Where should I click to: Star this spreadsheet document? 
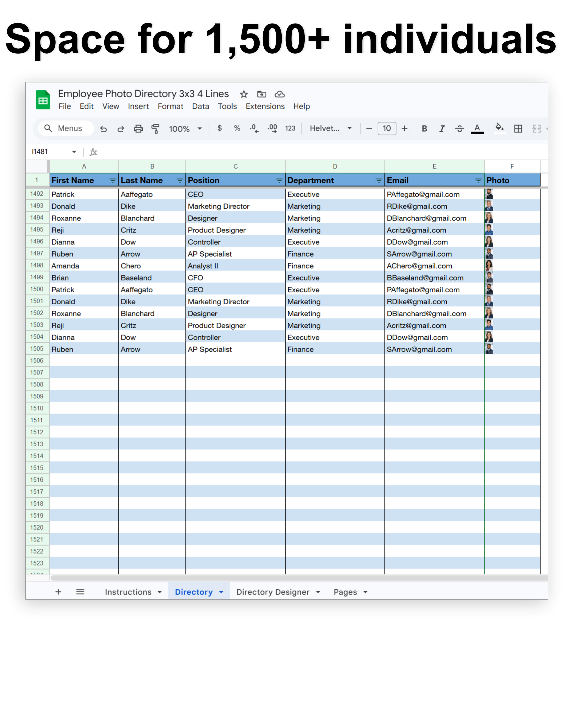(244, 94)
